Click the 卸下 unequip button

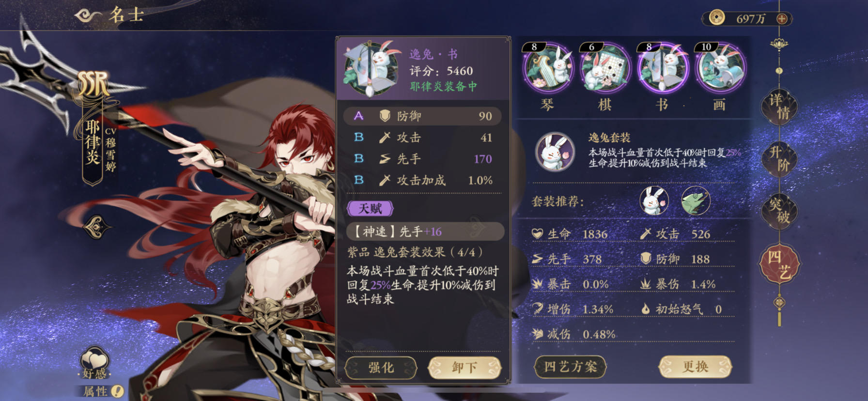pos(464,368)
